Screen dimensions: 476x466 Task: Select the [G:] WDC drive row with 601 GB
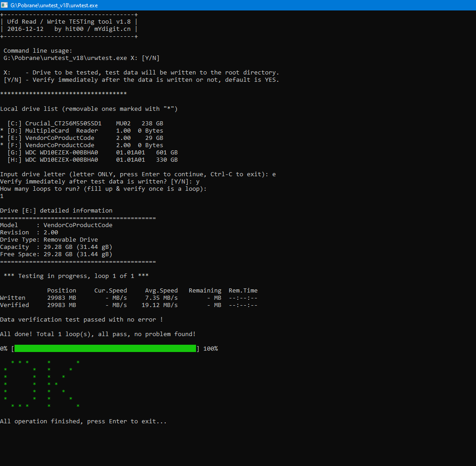(x=93, y=153)
